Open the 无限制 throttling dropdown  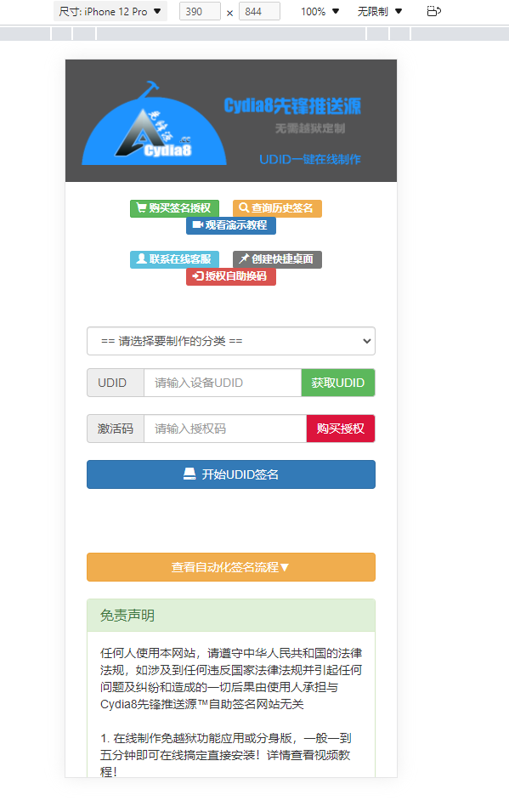pos(380,11)
